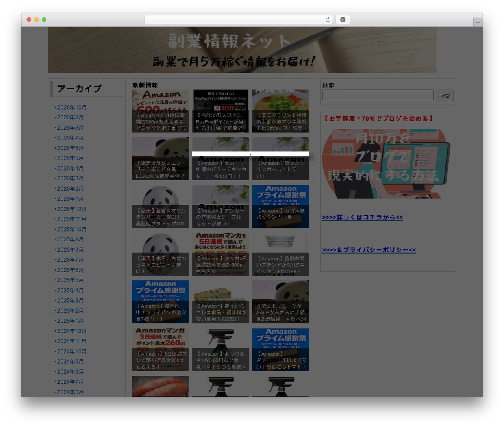Screen dimensions: 504x427
Task: Open archive 2026年4月
Action: click(x=70, y=168)
